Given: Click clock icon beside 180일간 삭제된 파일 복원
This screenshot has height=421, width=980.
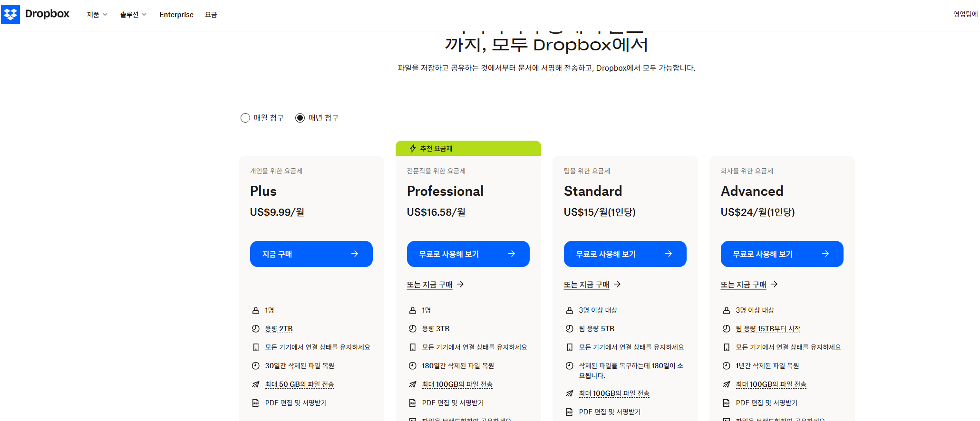Looking at the screenshot, I should coord(412,366).
